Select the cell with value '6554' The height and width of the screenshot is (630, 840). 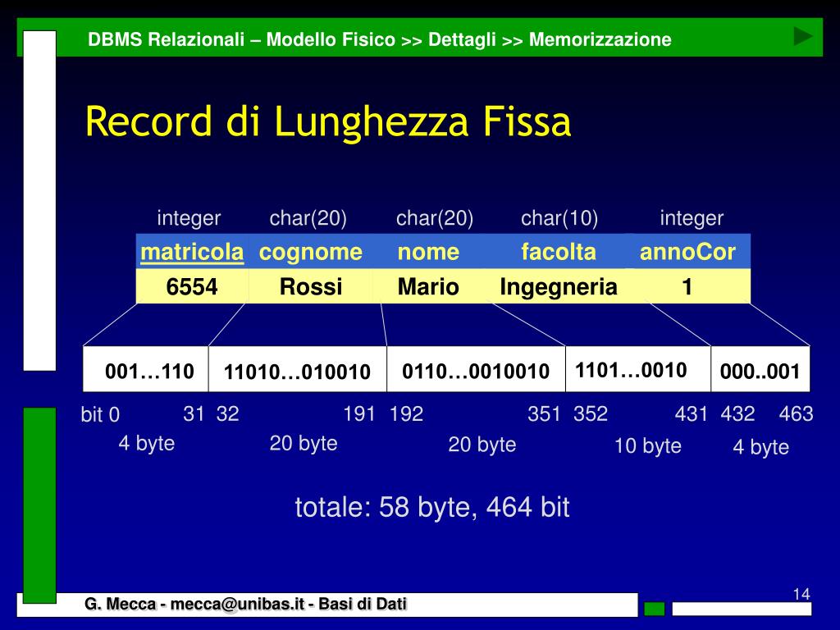192,286
